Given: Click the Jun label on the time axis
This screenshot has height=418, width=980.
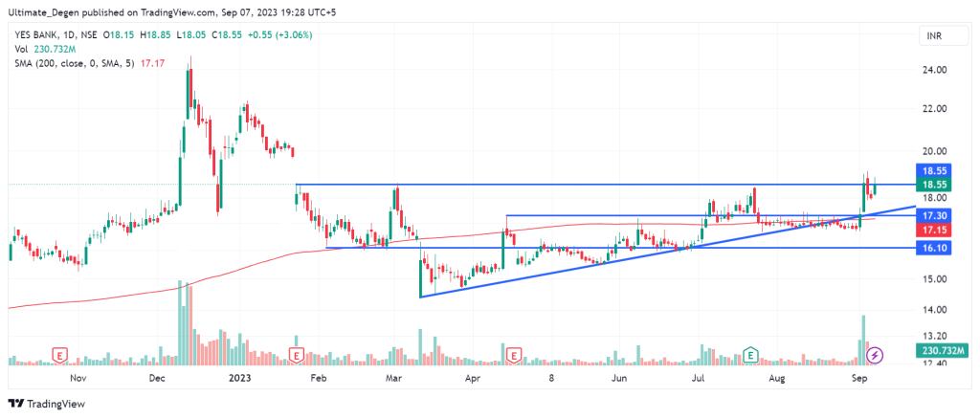Looking at the screenshot, I should [619, 378].
